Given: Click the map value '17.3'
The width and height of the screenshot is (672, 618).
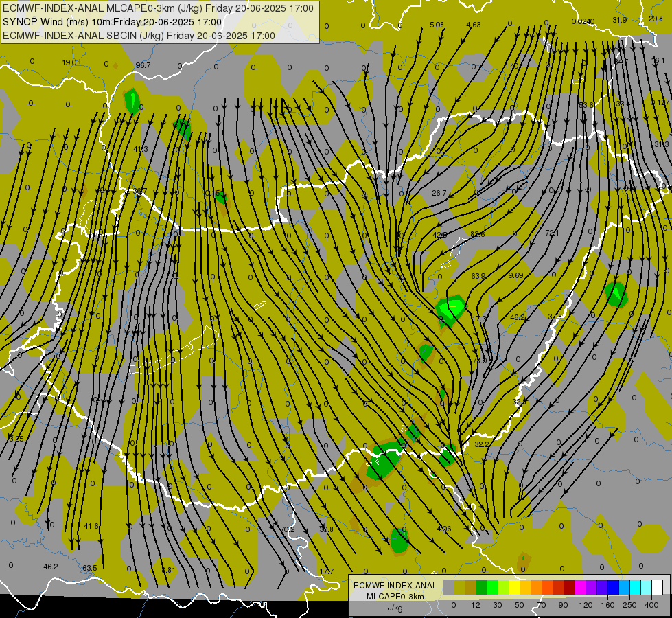Looking at the screenshot, I should click(x=479, y=319).
